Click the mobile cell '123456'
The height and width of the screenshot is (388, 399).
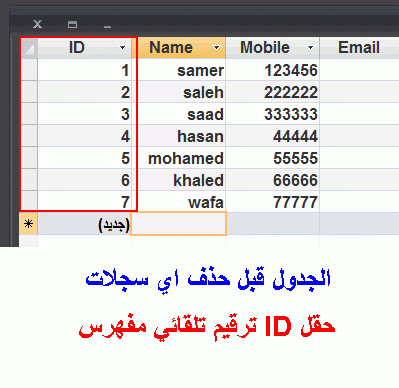coord(273,70)
